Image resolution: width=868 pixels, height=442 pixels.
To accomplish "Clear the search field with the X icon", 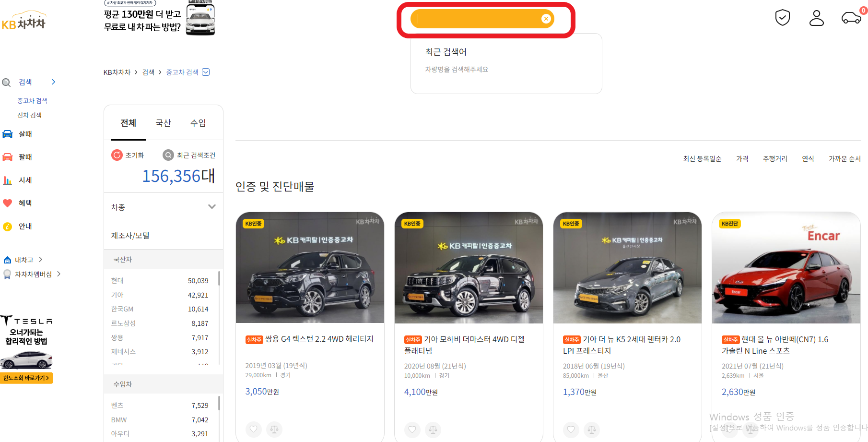I will (x=546, y=19).
